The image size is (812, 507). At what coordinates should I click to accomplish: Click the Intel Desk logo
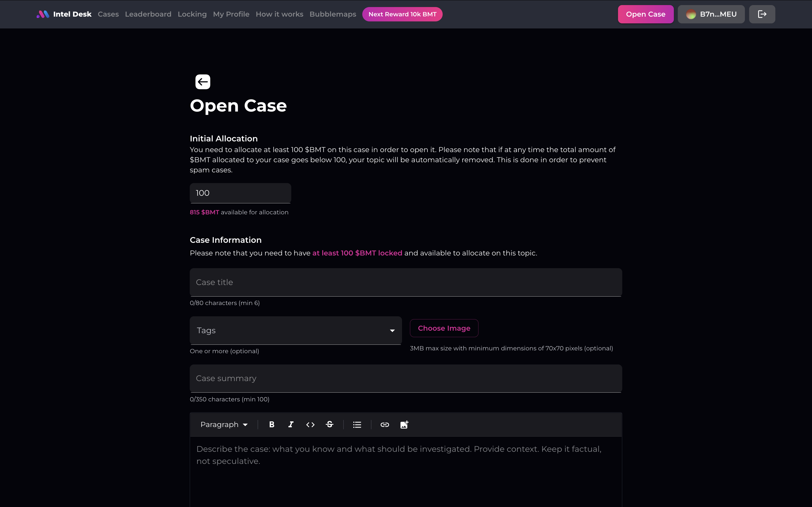tap(64, 14)
